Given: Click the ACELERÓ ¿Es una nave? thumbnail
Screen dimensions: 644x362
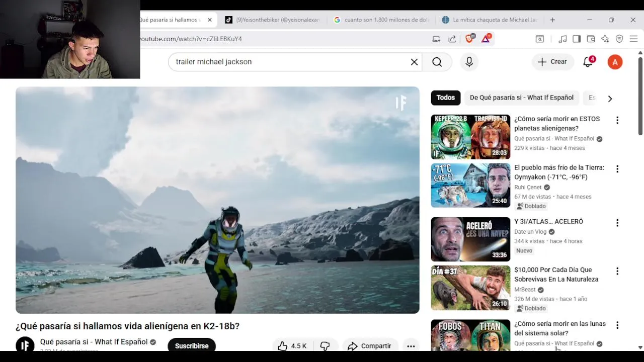Looking at the screenshot, I should (470, 239).
